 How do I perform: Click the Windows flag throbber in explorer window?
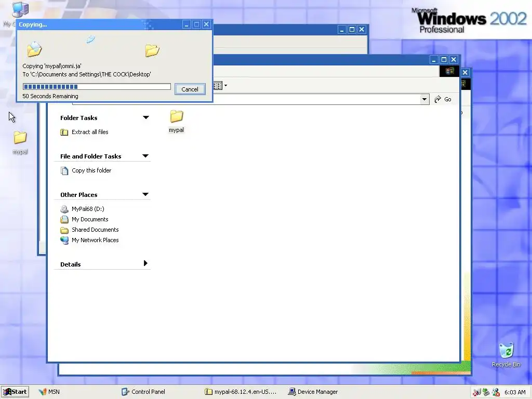pyautogui.click(x=449, y=71)
